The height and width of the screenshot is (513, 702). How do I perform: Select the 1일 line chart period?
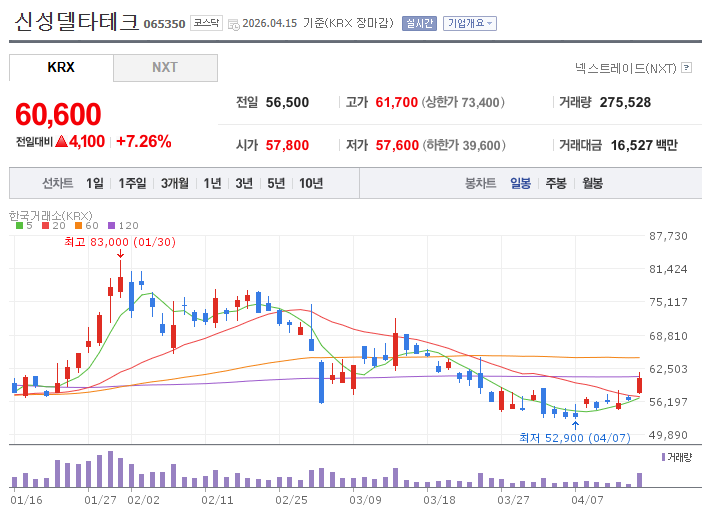[94, 183]
